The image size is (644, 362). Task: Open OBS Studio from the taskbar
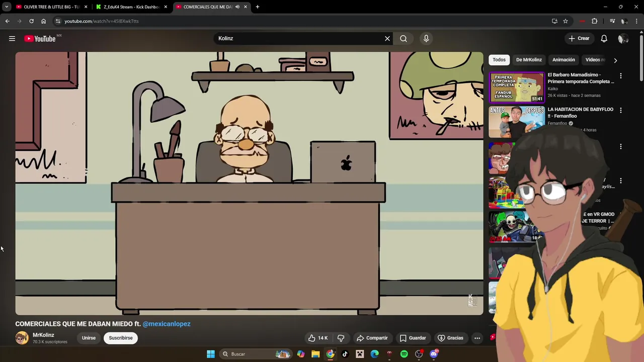pos(419,354)
